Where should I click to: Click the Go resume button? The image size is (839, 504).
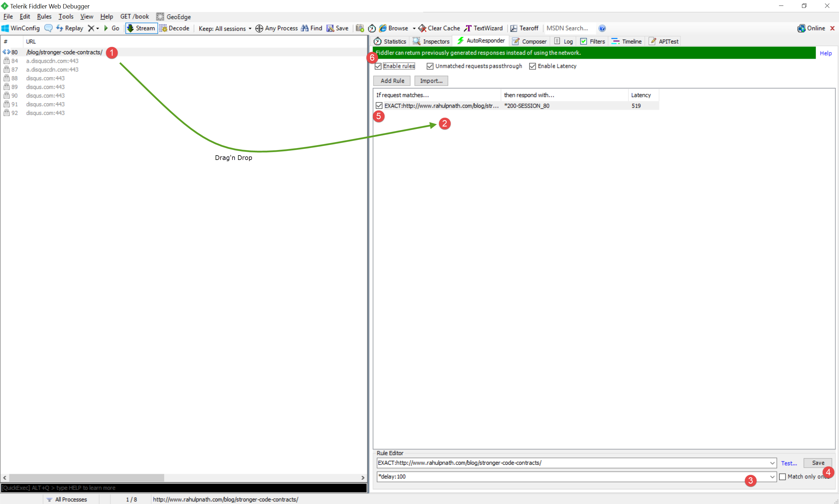pos(112,28)
